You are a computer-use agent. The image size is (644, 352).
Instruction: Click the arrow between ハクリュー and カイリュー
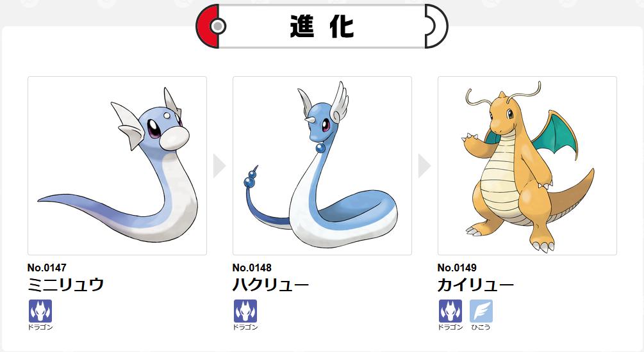[x=424, y=166]
